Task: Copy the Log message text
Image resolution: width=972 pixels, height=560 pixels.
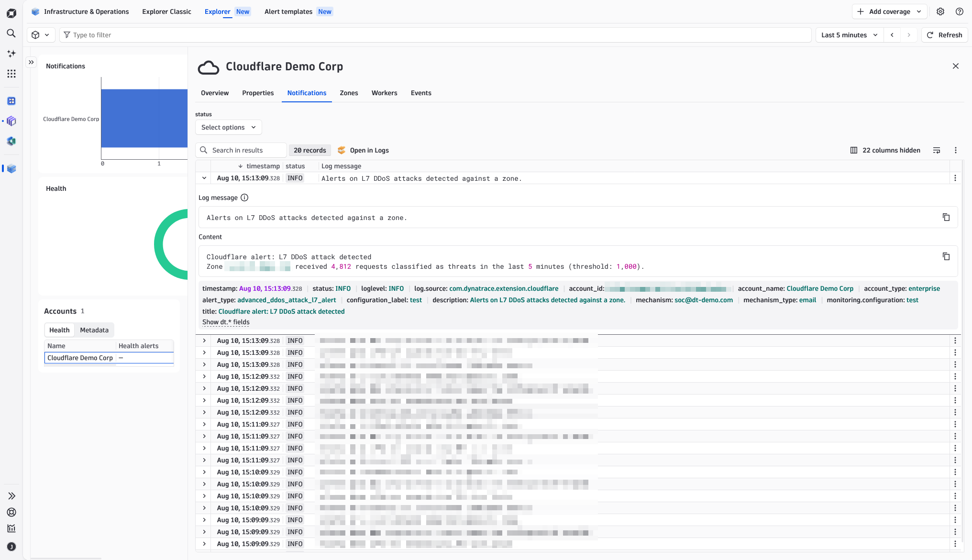Action: pos(946,217)
